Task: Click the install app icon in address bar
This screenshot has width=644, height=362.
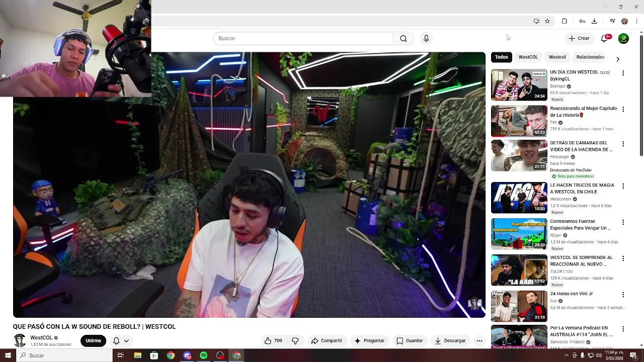Action: click(536, 21)
